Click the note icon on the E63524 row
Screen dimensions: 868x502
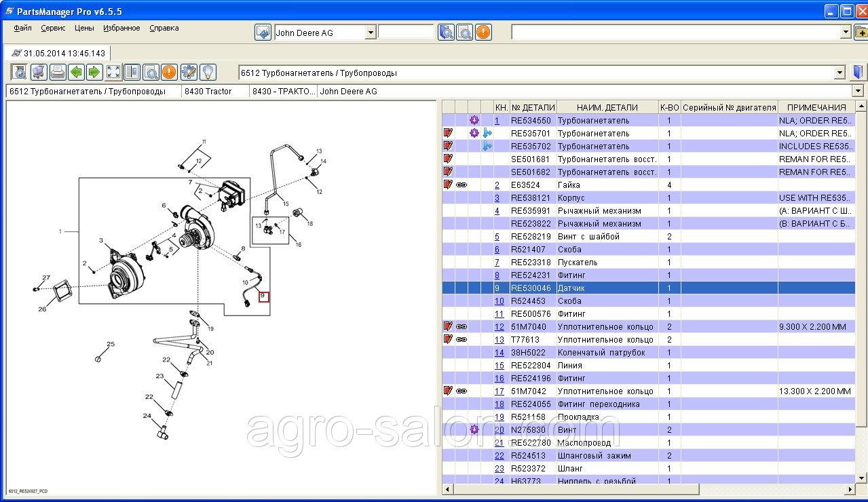[x=448, y=185]
